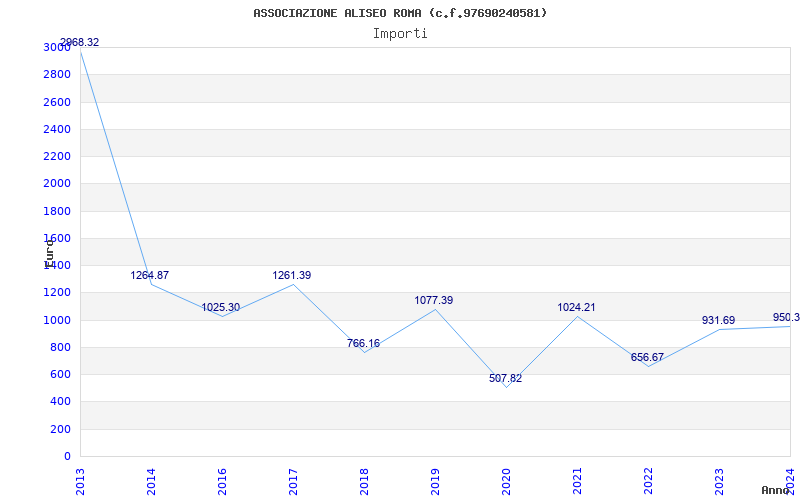Screen dimensions: 800x500
Task: Click the y-axis value 2000
Action: (57, 184)
